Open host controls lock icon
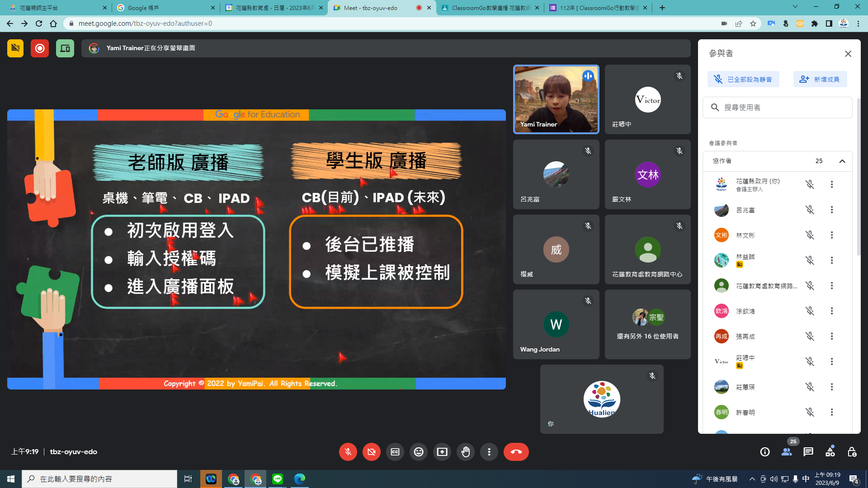Screen dimensions: 868x488 (x=852, y=452)
